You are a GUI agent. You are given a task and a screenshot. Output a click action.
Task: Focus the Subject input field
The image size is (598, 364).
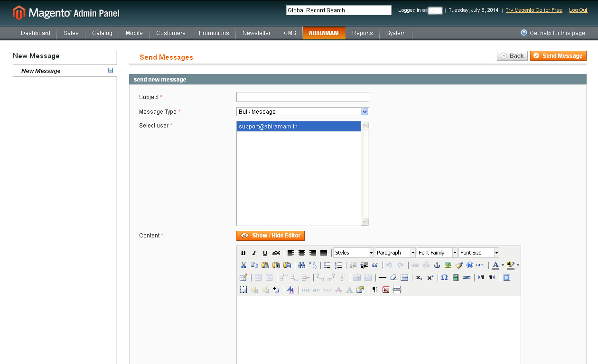[x=303, y=97]
